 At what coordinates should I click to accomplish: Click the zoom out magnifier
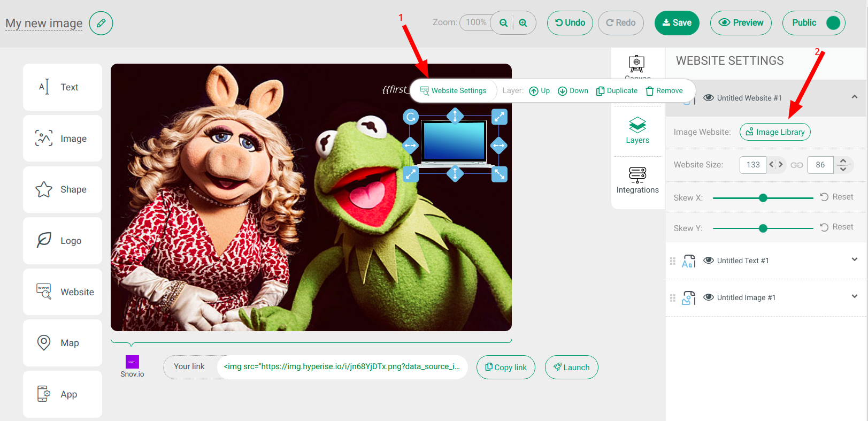pos(503,22)
